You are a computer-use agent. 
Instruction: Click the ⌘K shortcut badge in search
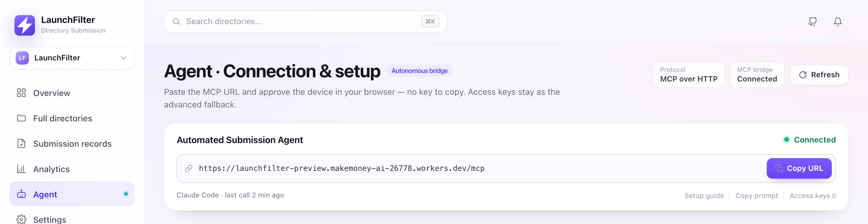coord(430,22)
